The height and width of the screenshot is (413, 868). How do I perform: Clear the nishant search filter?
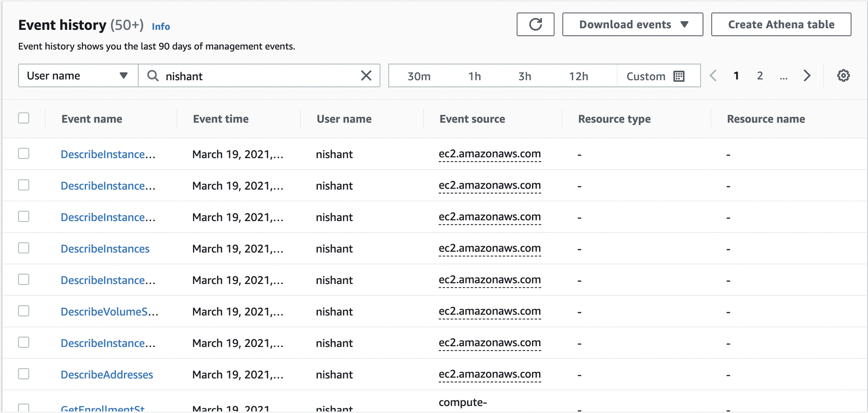(x=366, y=76)
